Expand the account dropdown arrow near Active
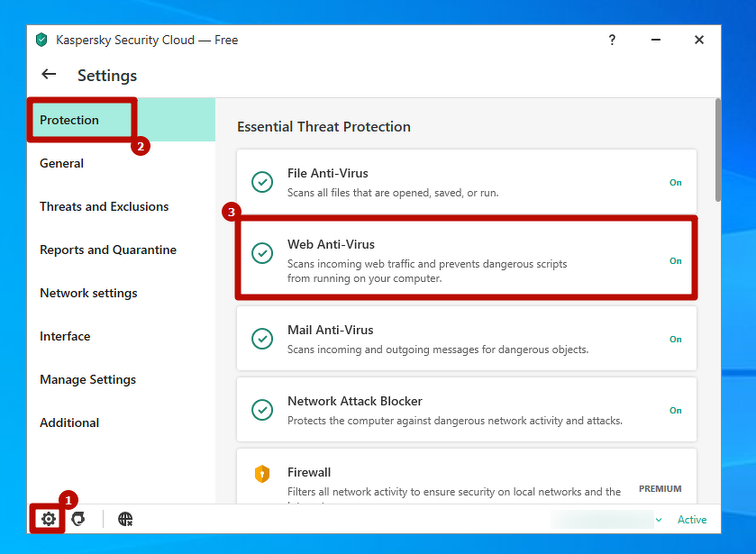Image resolution: width=756 pixels, height=554 pixels. tap(659, 520)
